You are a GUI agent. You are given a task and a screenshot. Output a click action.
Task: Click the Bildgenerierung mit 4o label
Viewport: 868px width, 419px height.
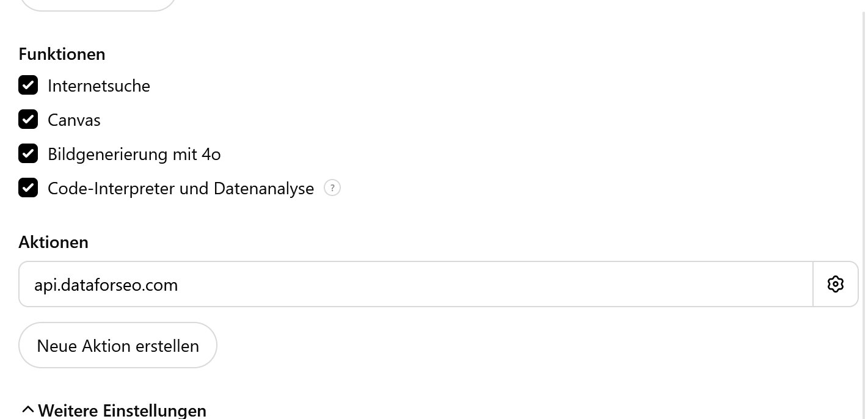pyautogui.click(x=134, y=154)
